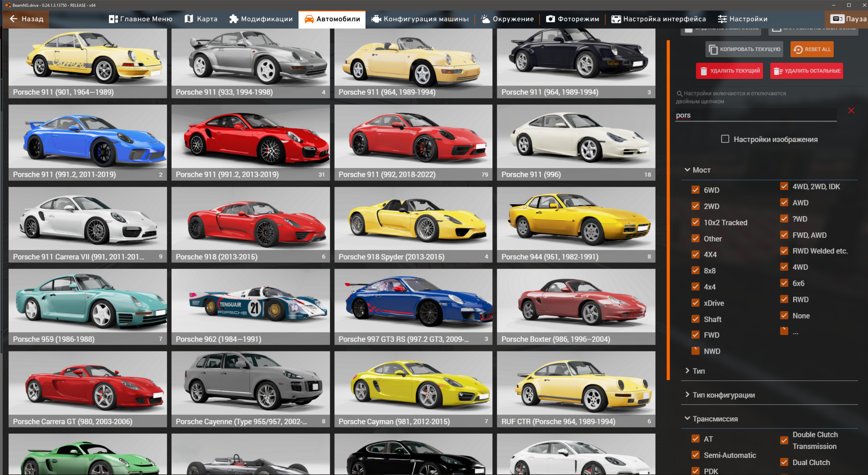Click the RESET ALL button
868x475 pixels.
tap(812, 50)
